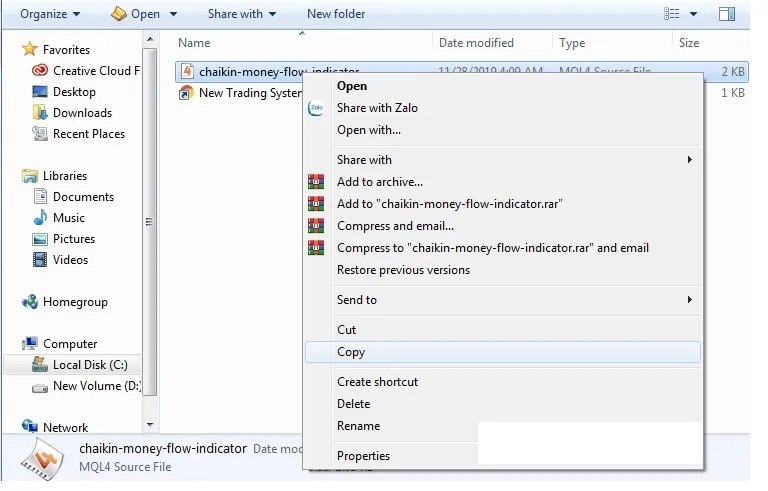
Task: Click the Favorites star icon
Action: pyautogui.click(x=30, y=49)
